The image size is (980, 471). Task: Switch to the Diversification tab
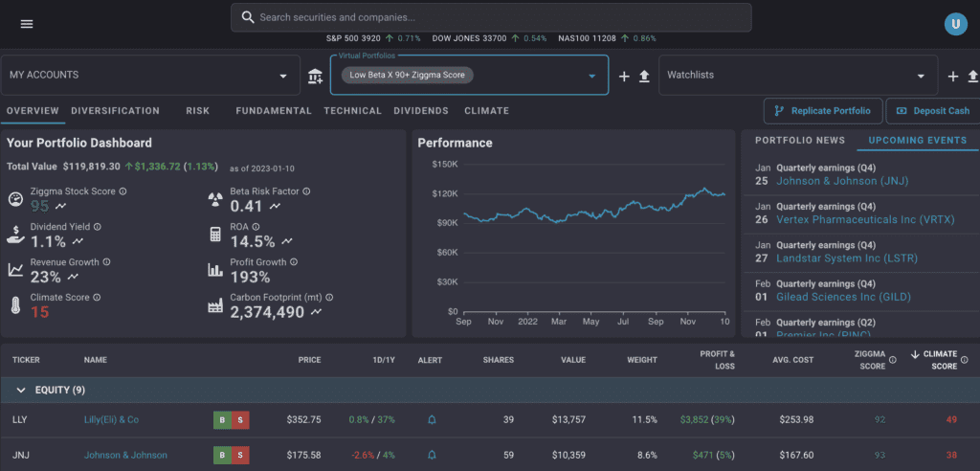(116, 111)
